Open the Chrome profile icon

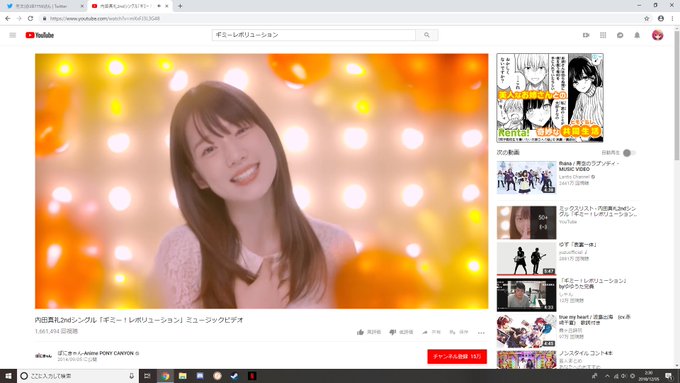660,18
